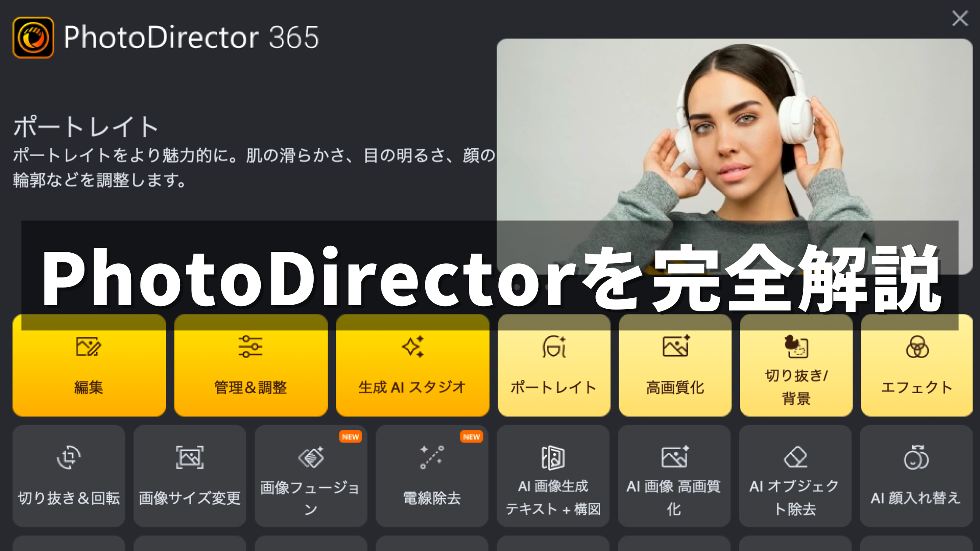Open 画像サイズ変更 resize tool

coord(189,476)
